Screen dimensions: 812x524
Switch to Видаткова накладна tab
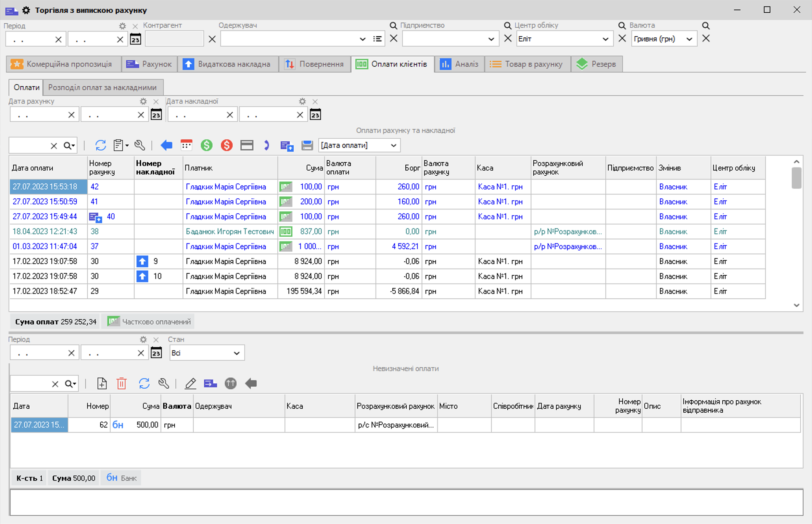[x=227, y=64]
